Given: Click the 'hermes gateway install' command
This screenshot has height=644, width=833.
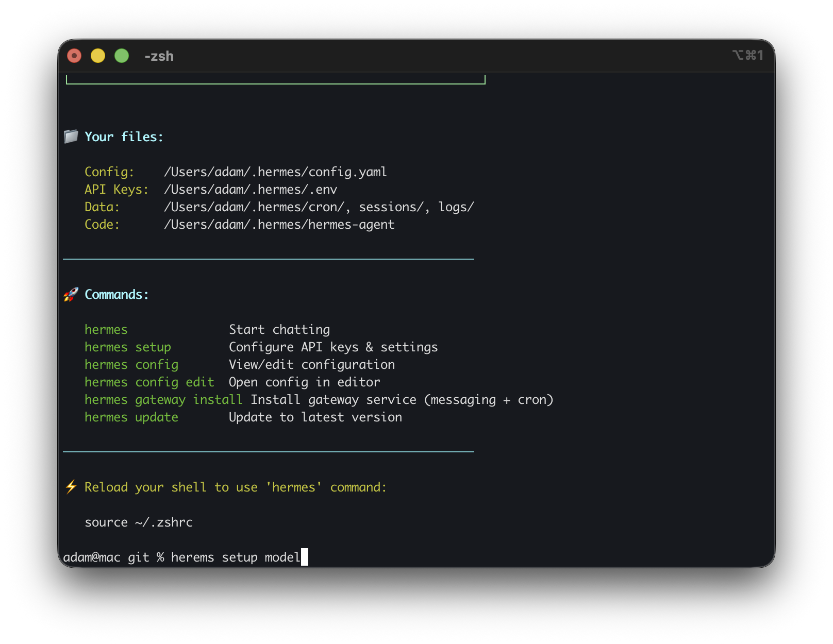Looking at the screenshot, I should click(163, 400).
